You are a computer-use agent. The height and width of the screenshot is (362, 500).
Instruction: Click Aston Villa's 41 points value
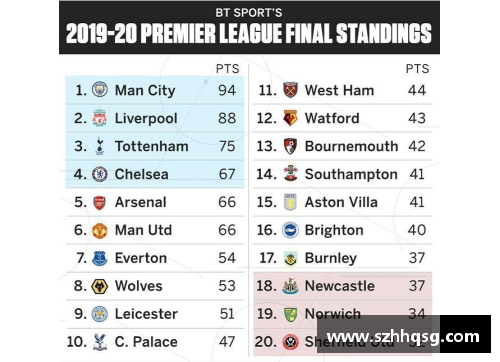[x=417, y=202]
